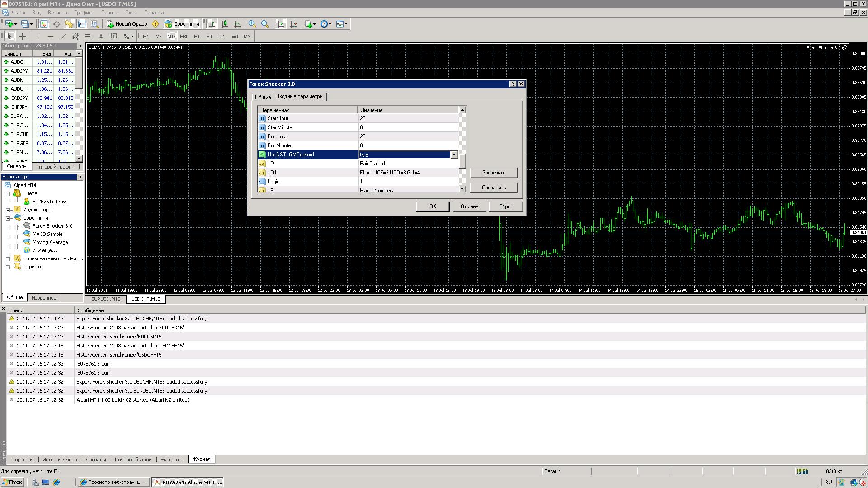Click the parameters list vertical scrollbar thumb
The width and height of the screenshot is (868, 488).
click(462, 161)
